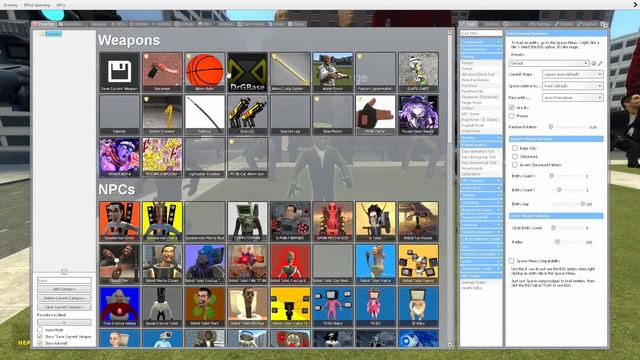The image size is (640, 360).
Task: Spawn the red Spawn Mecha God NPC
Action: tap(333, 221)
